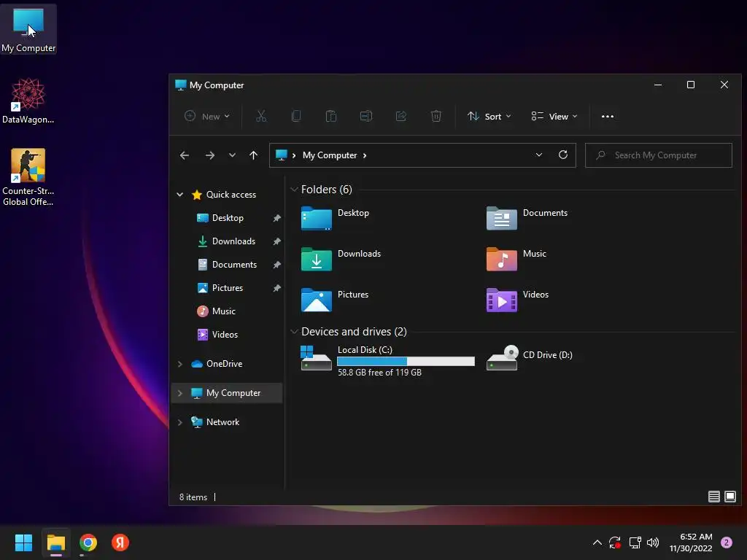Screen dimensions: 747x560
Task: Expand the Network tree node
Action: [x=180, y=422]
